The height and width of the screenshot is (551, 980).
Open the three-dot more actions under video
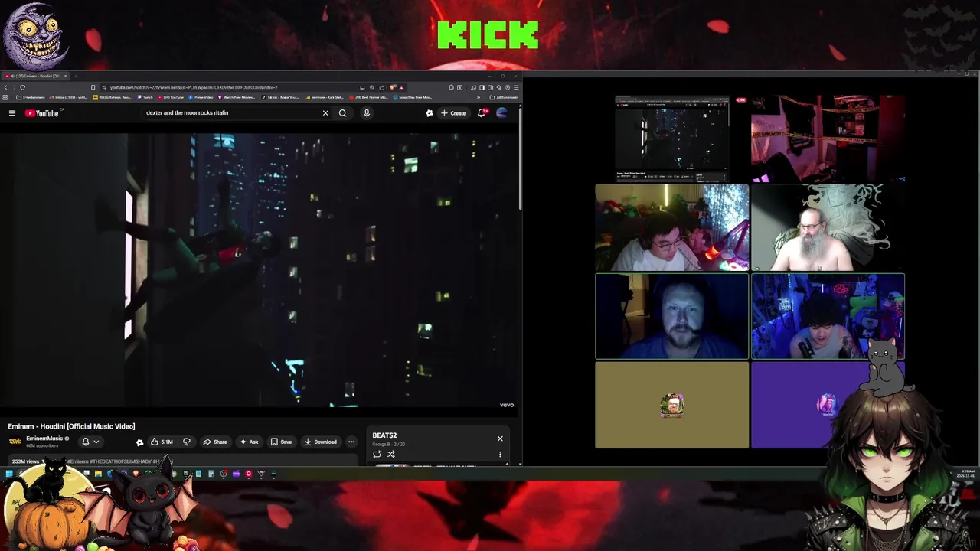(x=351, y=442)
